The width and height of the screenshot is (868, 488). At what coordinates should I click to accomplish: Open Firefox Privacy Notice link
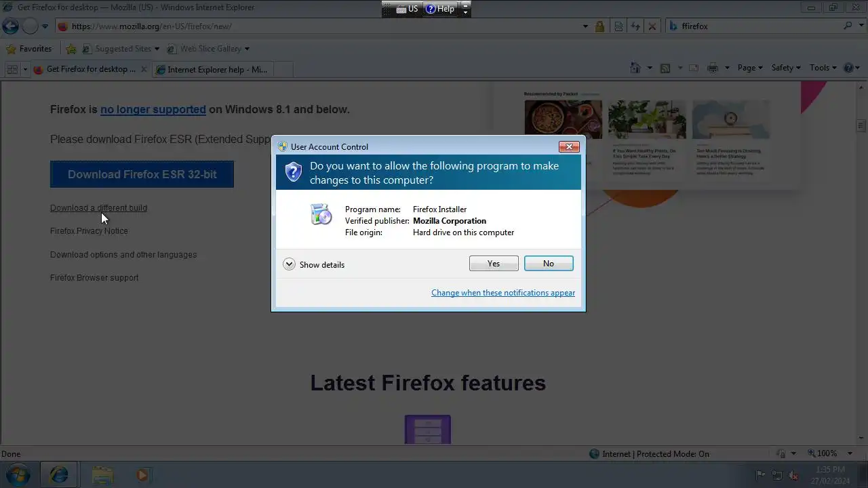point(89,231)
